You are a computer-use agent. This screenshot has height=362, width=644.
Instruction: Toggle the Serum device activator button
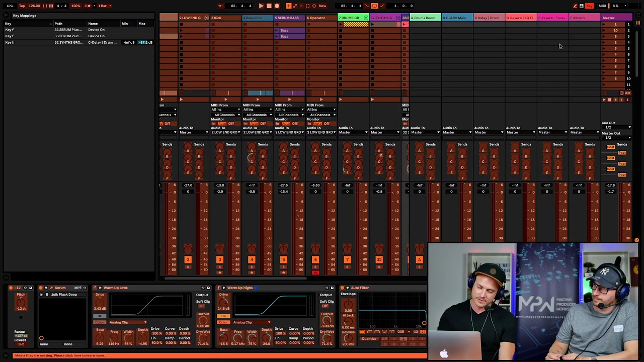41,288
